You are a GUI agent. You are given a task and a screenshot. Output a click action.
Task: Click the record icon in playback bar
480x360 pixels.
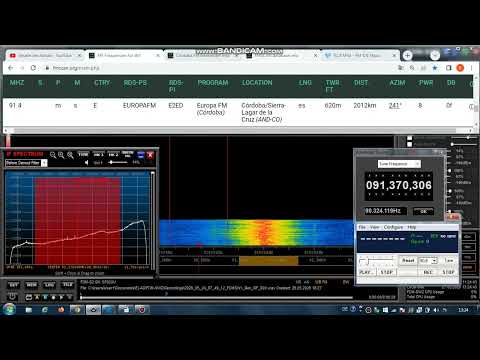click(53, 297)
